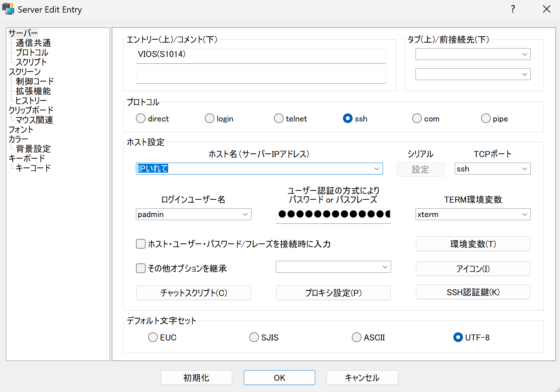Enable ホスト・ユーザー・パスワード/フレーズを接続時に入力 checkbox
Viewport: 560px width, 392px height.
pyautogui.click(x=141, y=244)
